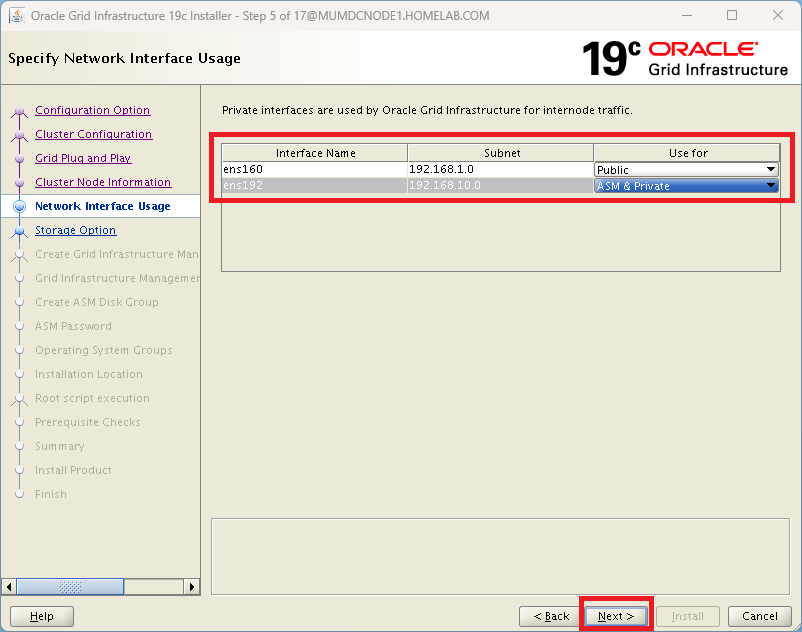Click the Configuration Option step icon
The height and width of the screenshot is (632, 802).
point(19,111)
